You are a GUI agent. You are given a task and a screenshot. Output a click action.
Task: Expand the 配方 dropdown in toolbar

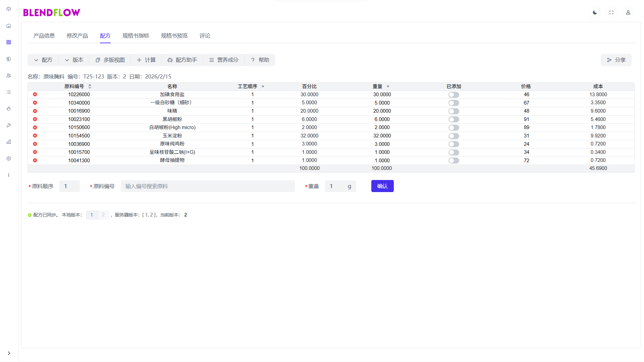pyautogui.click(x=43, y=60)
